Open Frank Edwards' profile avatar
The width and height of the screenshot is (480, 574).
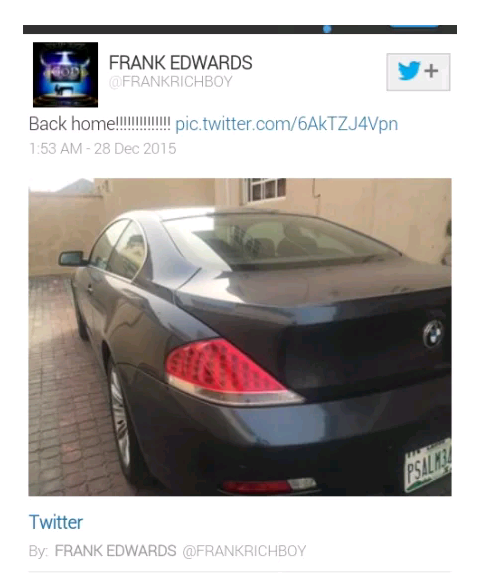(x=65, y=75)
